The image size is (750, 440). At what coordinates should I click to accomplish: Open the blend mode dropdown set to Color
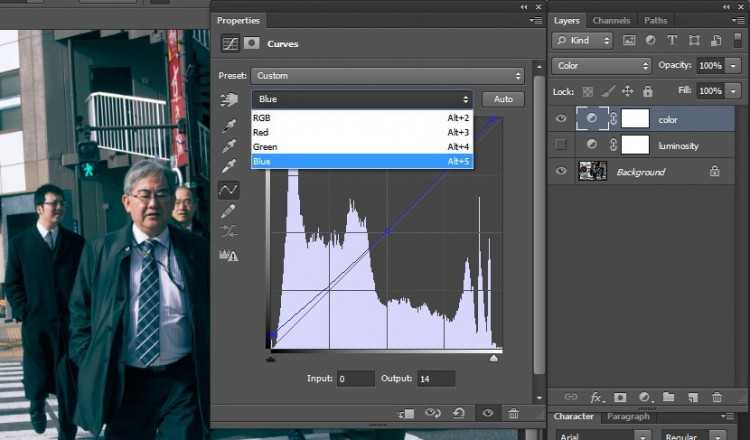[601, 66]
